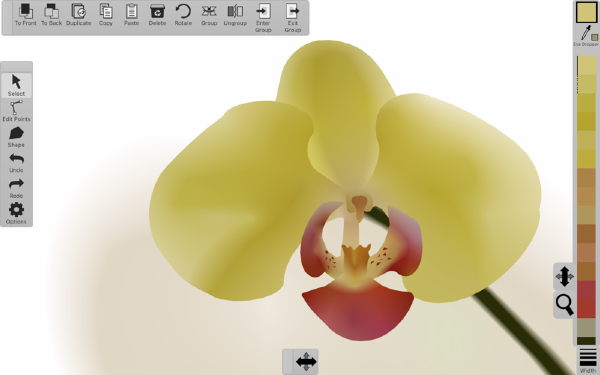Copy the selection via toolbar
This screenshot has width=600, height=375.
pyautogui.click(x=106, y=15)
